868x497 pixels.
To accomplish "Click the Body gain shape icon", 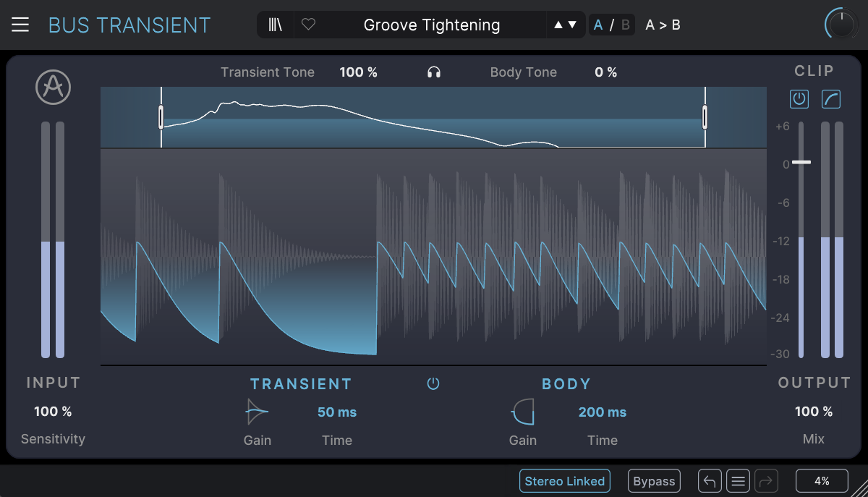I will [522, 412].
